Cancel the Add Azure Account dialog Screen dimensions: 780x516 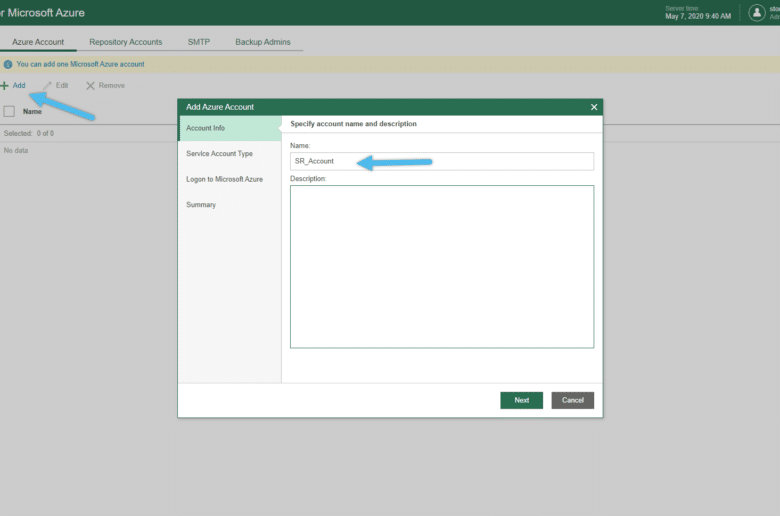pos(573,400)
